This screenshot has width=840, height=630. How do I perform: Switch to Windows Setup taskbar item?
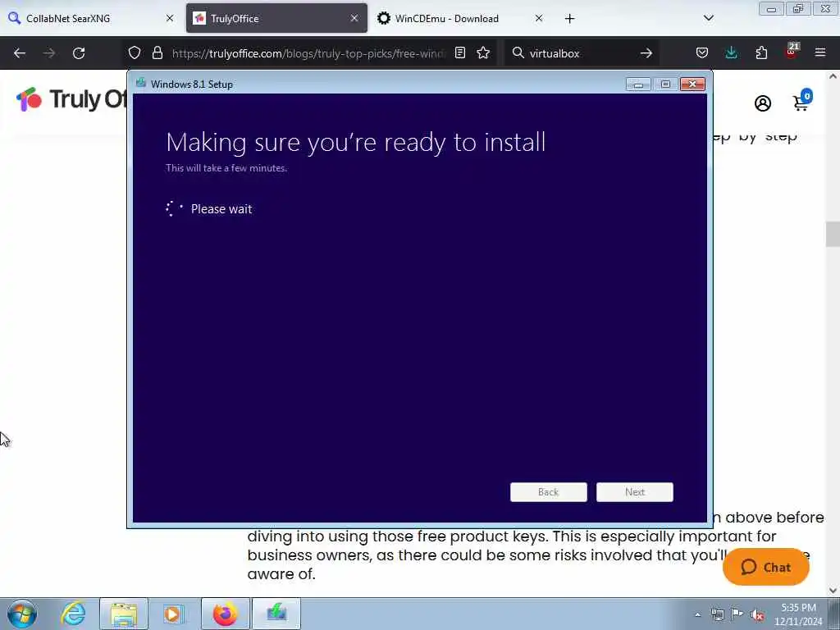point(276,614)
